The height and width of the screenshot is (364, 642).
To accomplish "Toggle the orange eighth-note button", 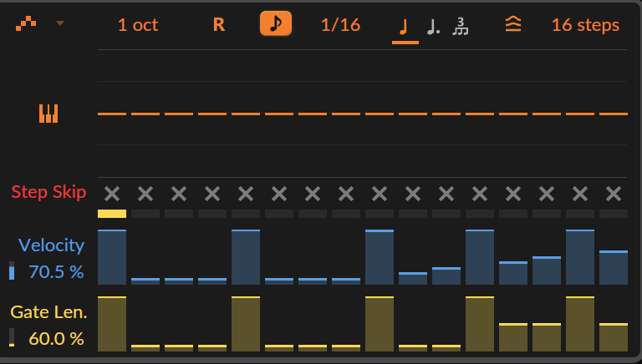I will tap(276, 23).
